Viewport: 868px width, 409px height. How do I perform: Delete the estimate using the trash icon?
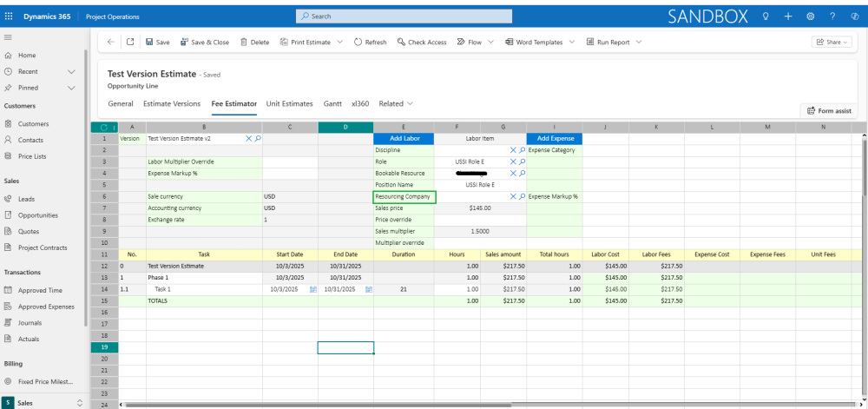click(x=244, y=42)
